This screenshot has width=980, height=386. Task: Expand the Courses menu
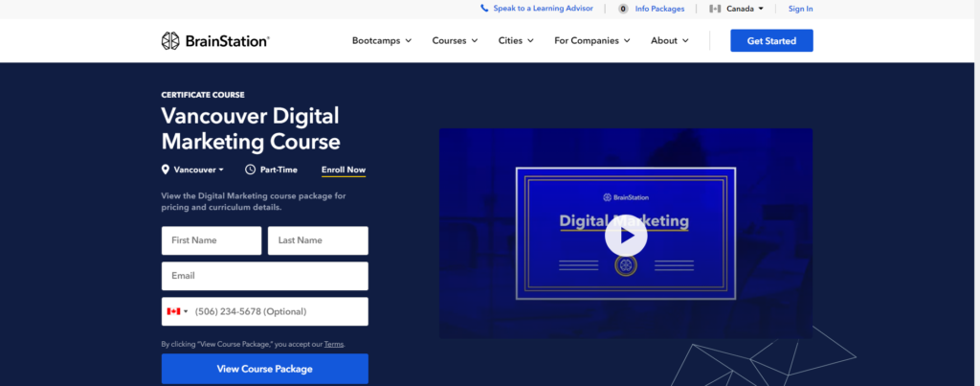[455, 40]
